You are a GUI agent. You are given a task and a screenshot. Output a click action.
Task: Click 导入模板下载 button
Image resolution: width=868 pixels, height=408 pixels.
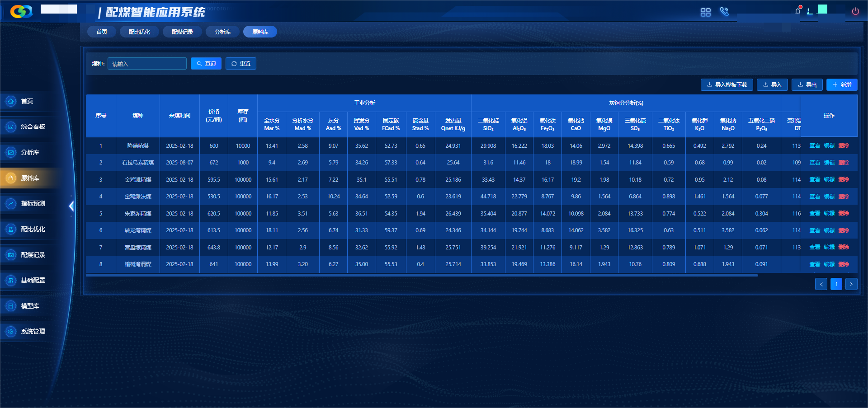pos(726,85)
